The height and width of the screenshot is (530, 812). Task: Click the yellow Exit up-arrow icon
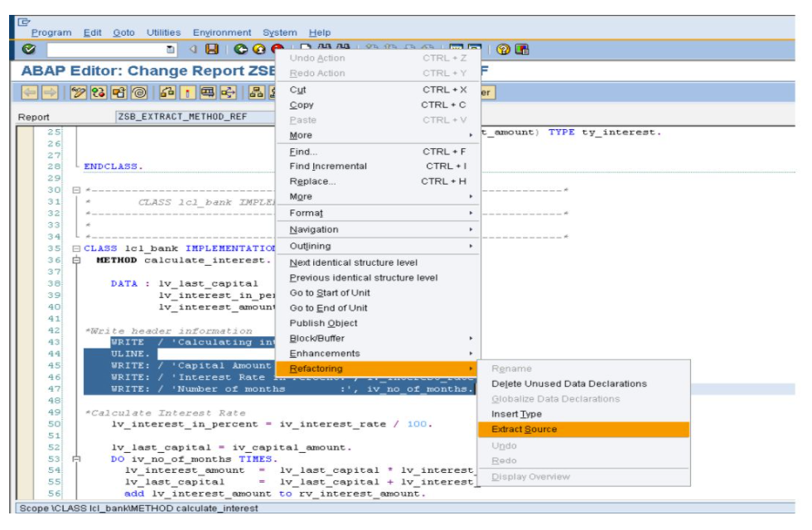(x=259, y=49)
